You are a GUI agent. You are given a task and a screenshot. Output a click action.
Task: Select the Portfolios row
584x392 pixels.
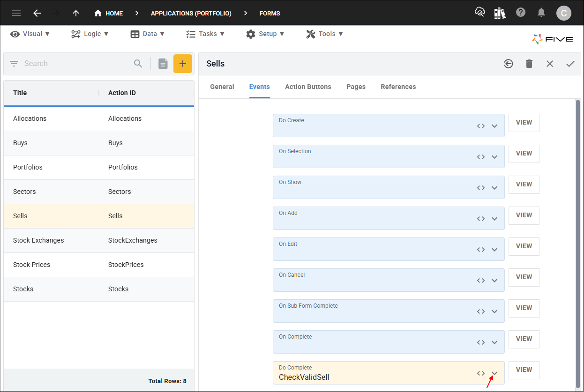click(x=99, y=167)
